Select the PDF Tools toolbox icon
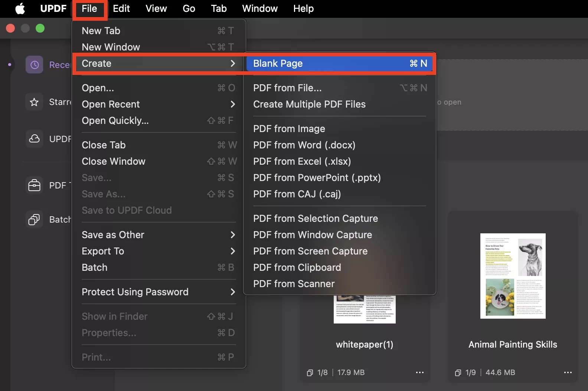 click(x=34, y=185)
